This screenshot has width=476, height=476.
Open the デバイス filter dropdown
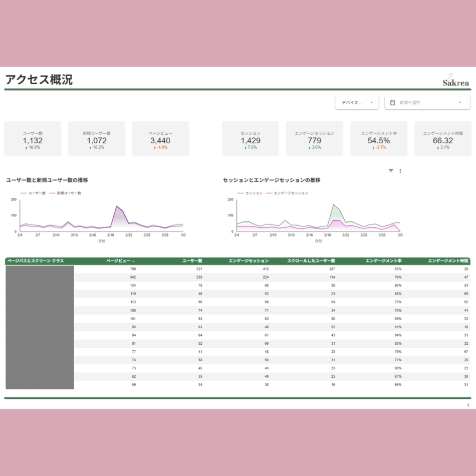click(x=357, y=102)
